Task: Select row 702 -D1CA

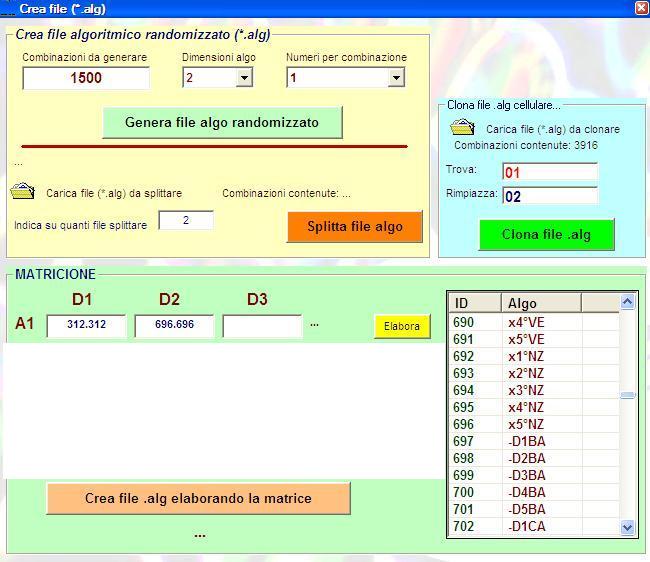Action: (534, 526)
